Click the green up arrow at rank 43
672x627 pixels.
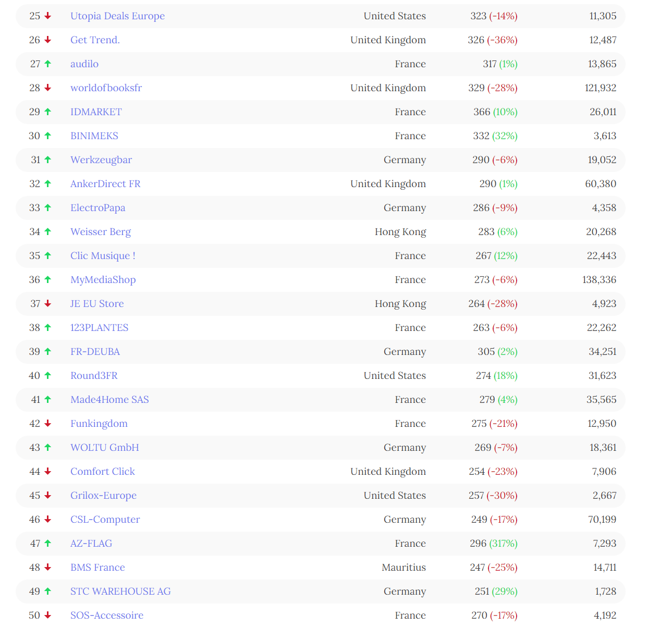(x=48, y=448)
